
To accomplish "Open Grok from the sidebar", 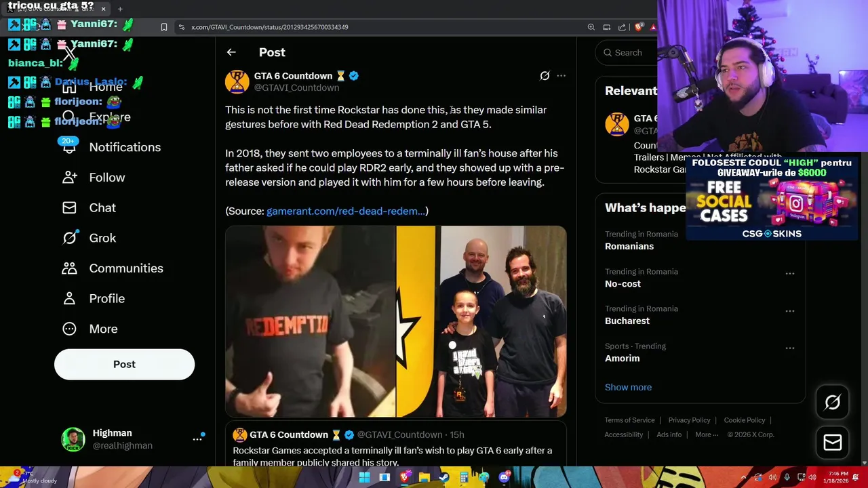I will pyautogui.click(x=102, y=238).
